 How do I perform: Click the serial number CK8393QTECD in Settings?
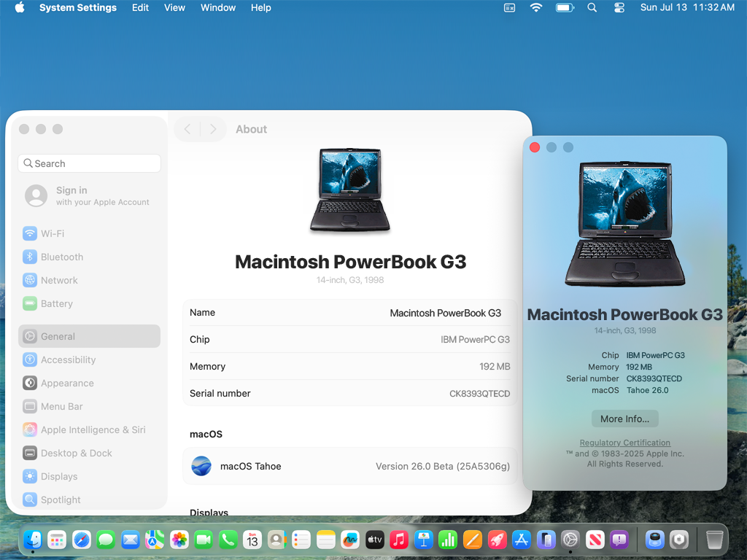(x=479, y=394)
